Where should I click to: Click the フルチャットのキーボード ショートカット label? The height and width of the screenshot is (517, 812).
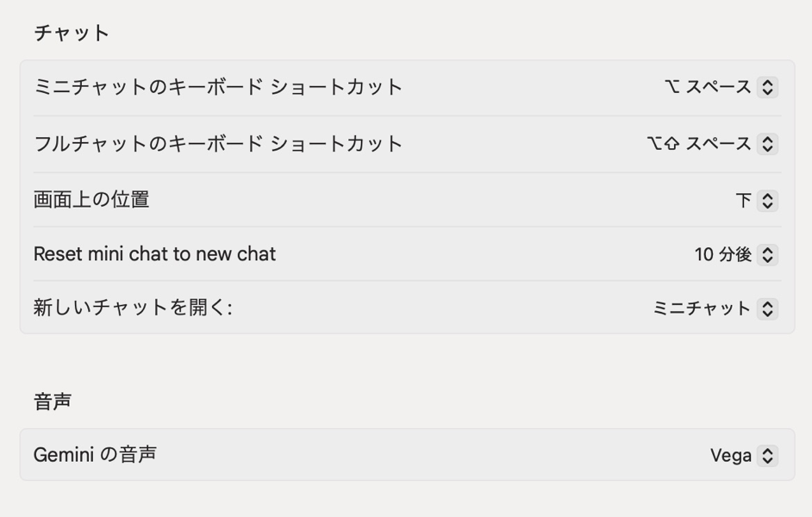click(x=218, y=144)
